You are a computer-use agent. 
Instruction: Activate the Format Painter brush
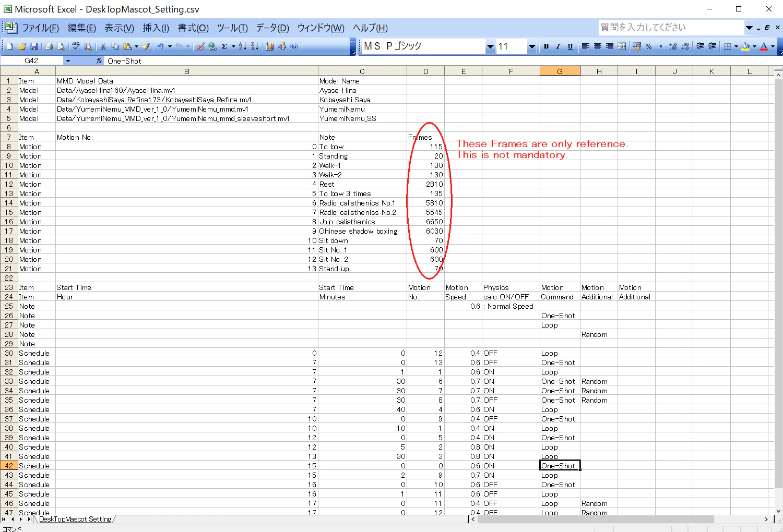[146, 46]
